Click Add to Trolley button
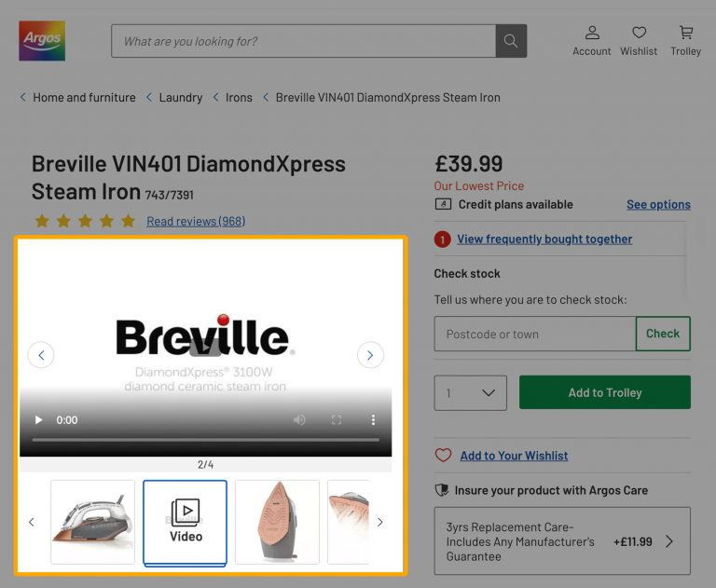The image size is (716, 588). [x=605, y=392]
